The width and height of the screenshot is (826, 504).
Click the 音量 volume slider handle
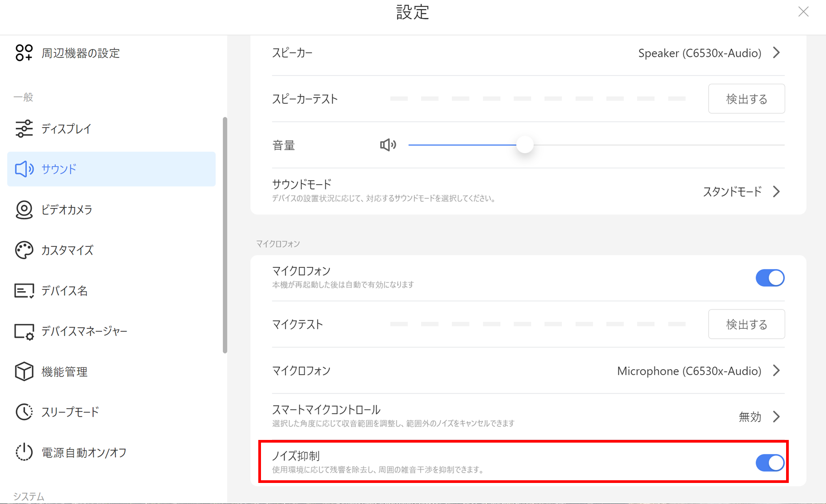pos(525,145)
